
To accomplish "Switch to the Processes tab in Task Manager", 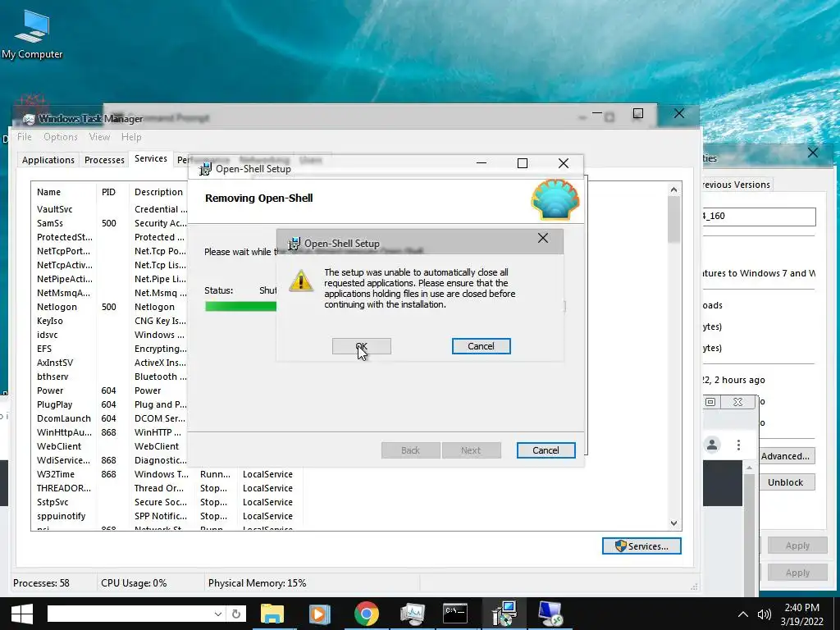I will [104, 160].
